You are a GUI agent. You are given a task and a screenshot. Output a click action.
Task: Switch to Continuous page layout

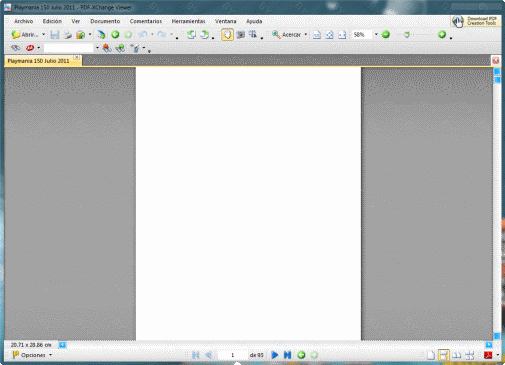tap(444, 355)
